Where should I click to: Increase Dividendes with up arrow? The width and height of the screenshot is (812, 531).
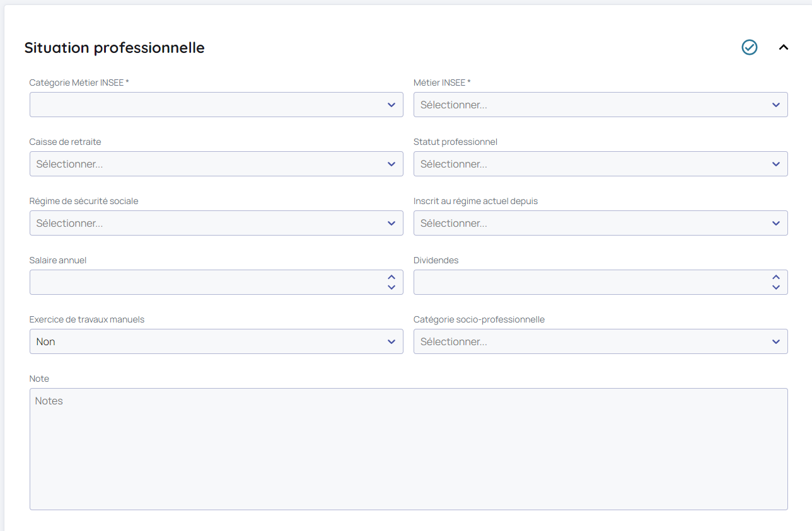point(776,277)
